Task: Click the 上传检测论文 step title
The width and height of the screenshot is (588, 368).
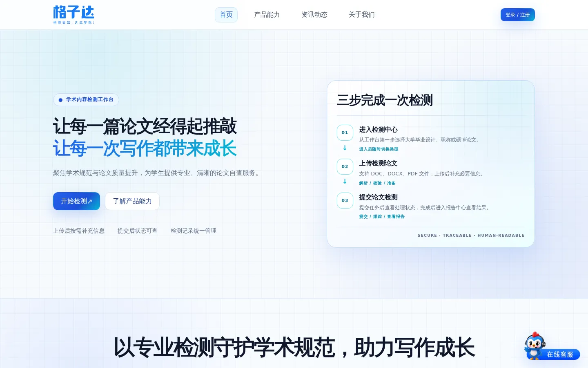Action: tap(378, 163)
